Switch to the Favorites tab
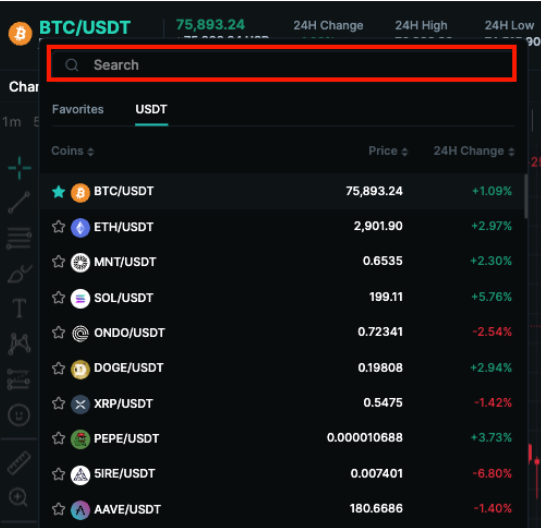Image resolution: width=541 pixels, height=528 pixels. click(78, 109)
